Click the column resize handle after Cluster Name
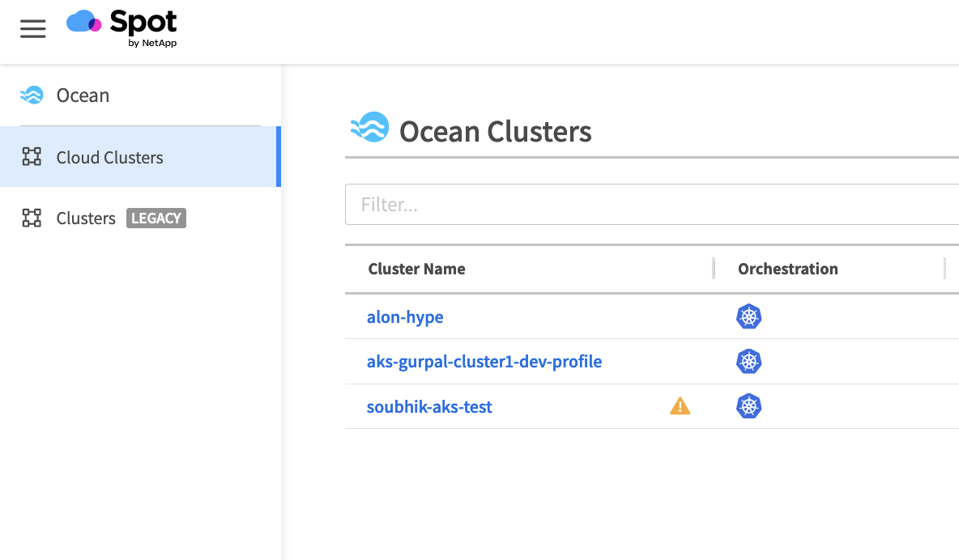The height and width of the screenshot is (560, 959). click(714, 269)
